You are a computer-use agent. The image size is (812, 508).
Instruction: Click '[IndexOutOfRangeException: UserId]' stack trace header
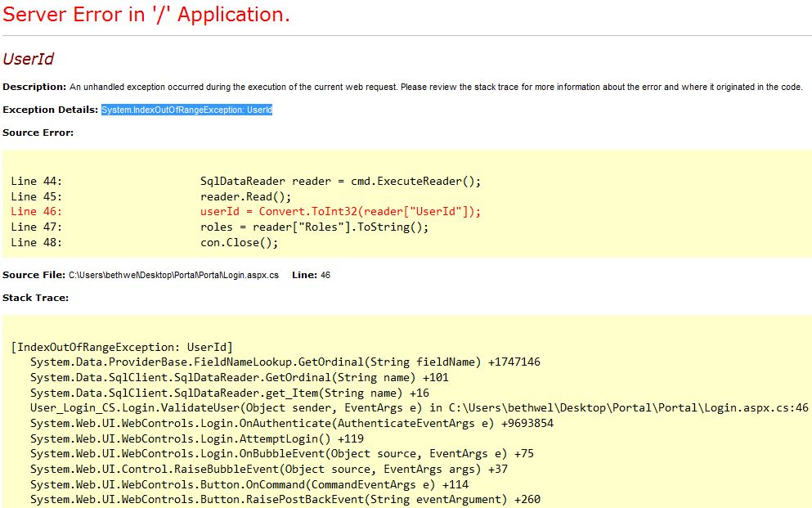122,347
